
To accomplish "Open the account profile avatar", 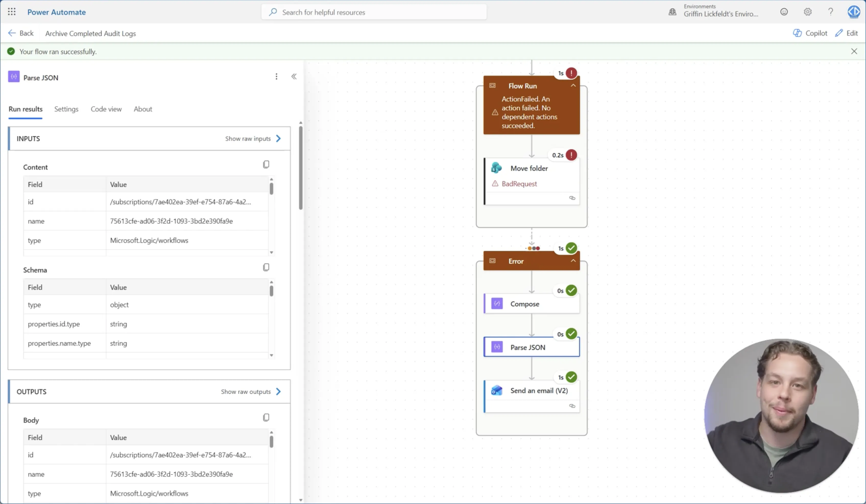I will [x=854, y=12].
